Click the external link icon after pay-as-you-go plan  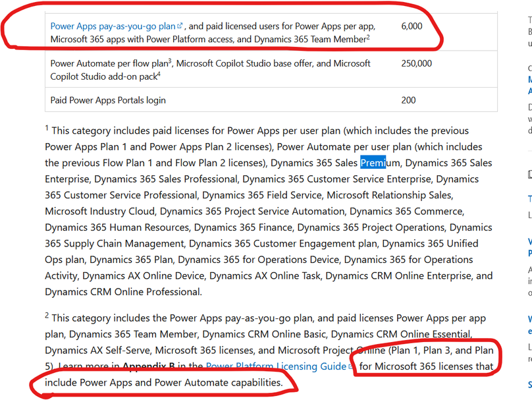180,26
